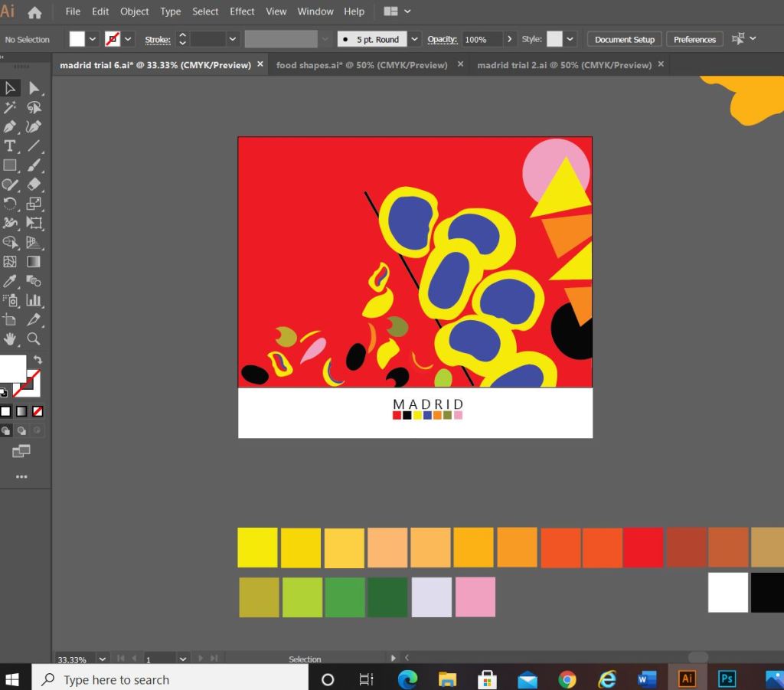Image resolution: width=784 pixels, height=690 pixels.
Task: Select the Zoom tool
Action: click(x=34, y=338)
